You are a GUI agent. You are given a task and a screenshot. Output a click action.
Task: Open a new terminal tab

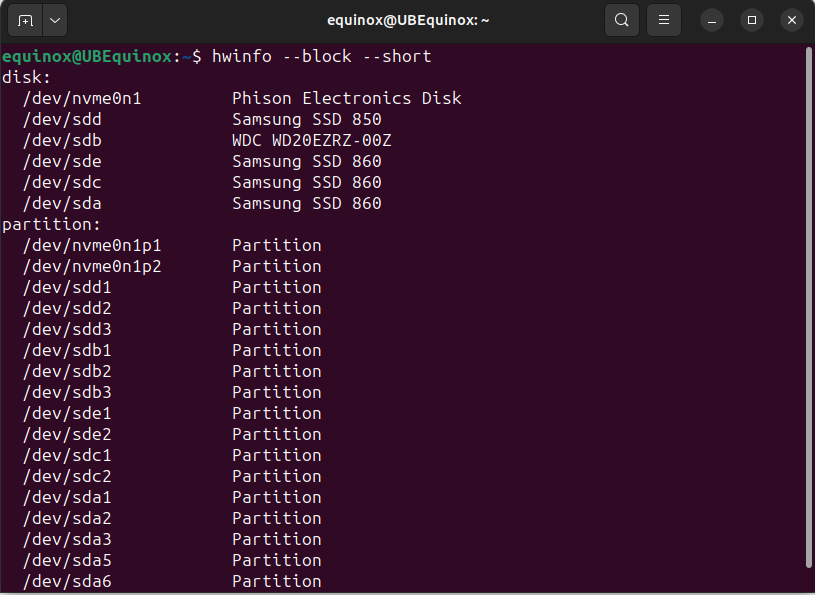click(x=25, y=20)
